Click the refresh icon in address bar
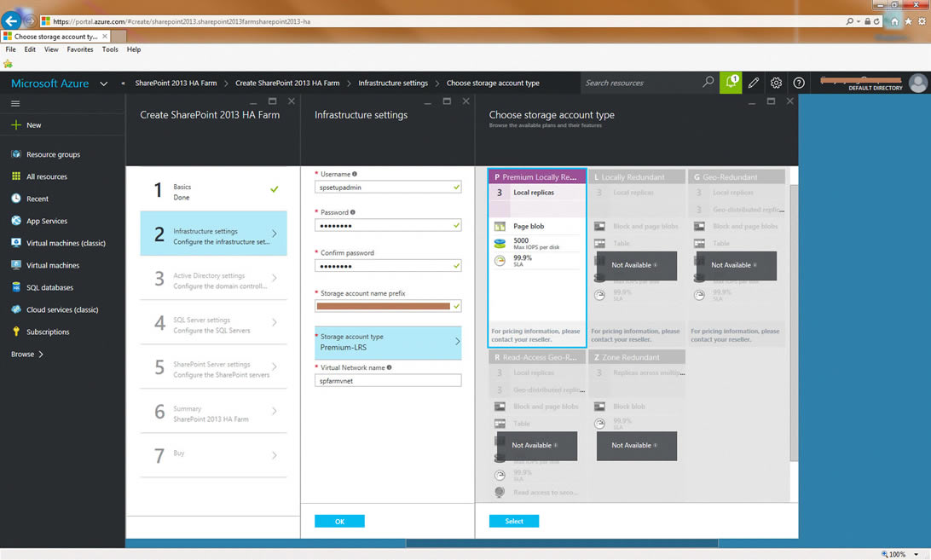The height and width of the screenshot is (560, 931). 876,21
